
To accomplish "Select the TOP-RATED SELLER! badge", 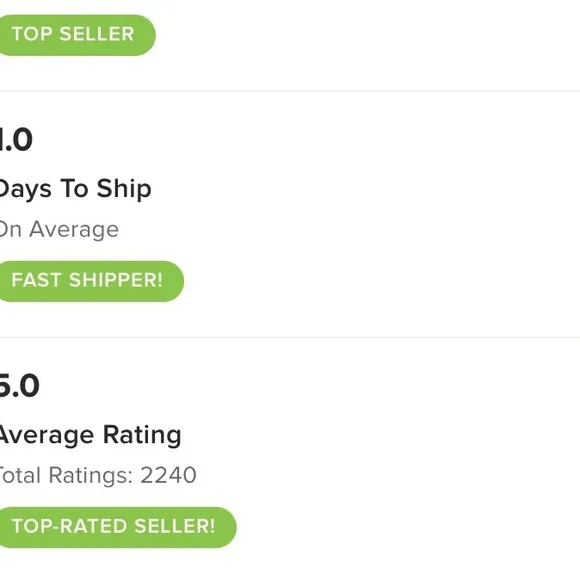I will (116, 527).
